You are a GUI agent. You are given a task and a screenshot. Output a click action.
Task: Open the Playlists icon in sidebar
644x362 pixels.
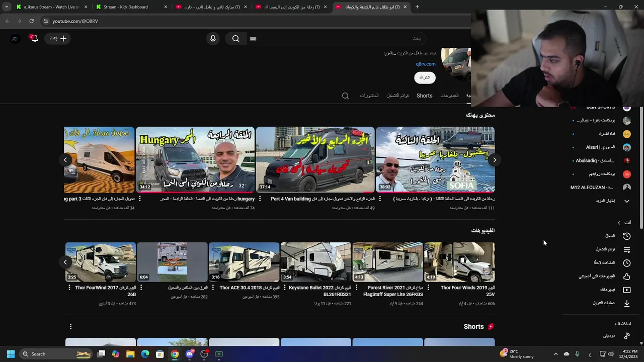[x=627, y=249]
